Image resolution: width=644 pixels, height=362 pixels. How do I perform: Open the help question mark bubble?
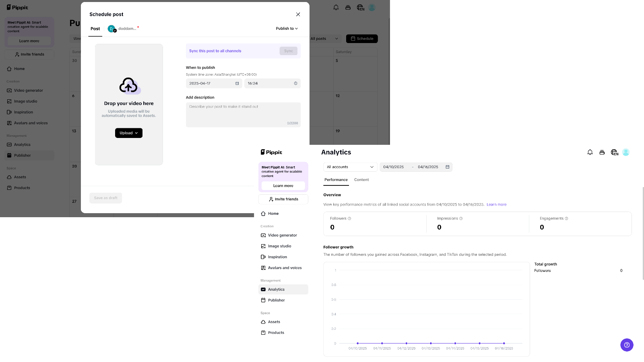627,345
